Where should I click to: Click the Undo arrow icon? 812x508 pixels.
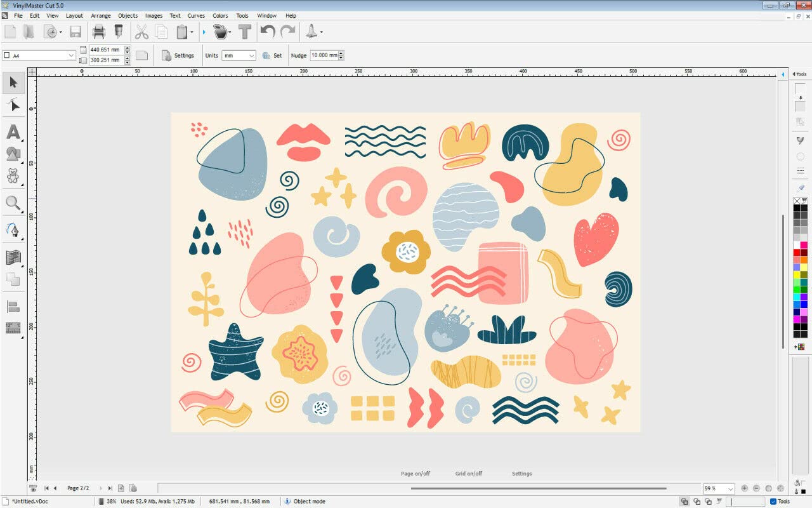point(268,32)
